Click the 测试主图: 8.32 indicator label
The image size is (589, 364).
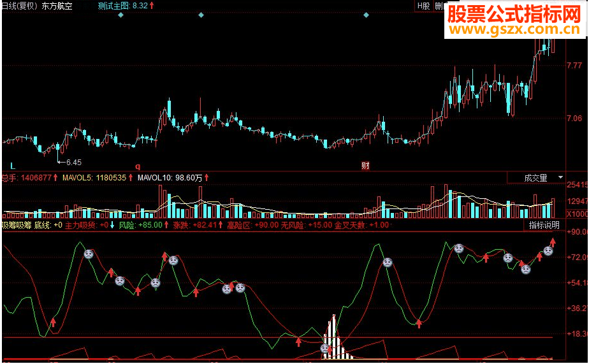123,6
